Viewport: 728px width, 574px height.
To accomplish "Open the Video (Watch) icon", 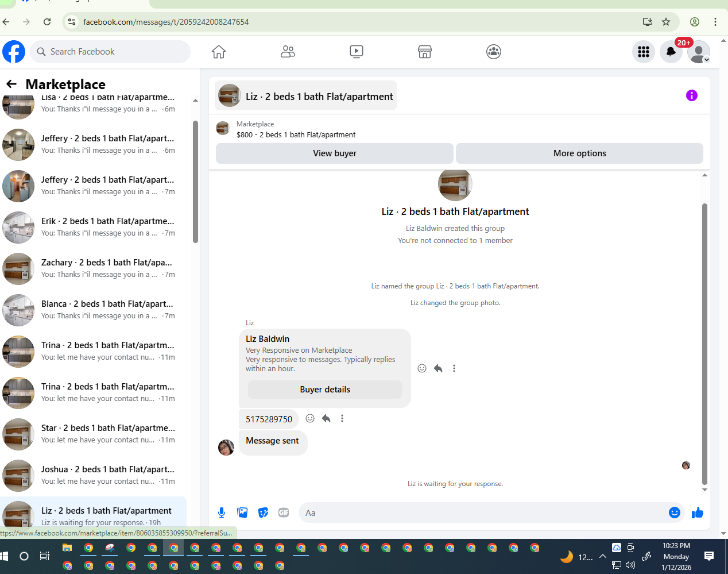I will coord(357,52).
